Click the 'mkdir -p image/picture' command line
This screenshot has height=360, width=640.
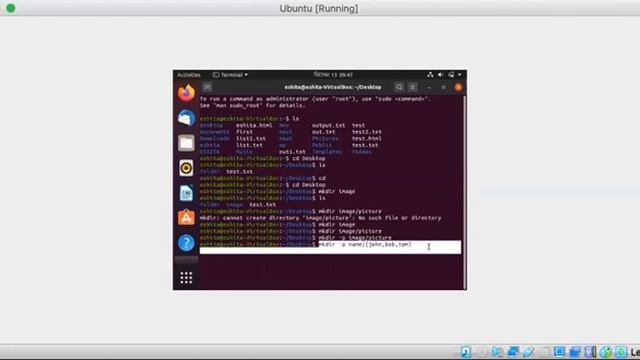355,238
